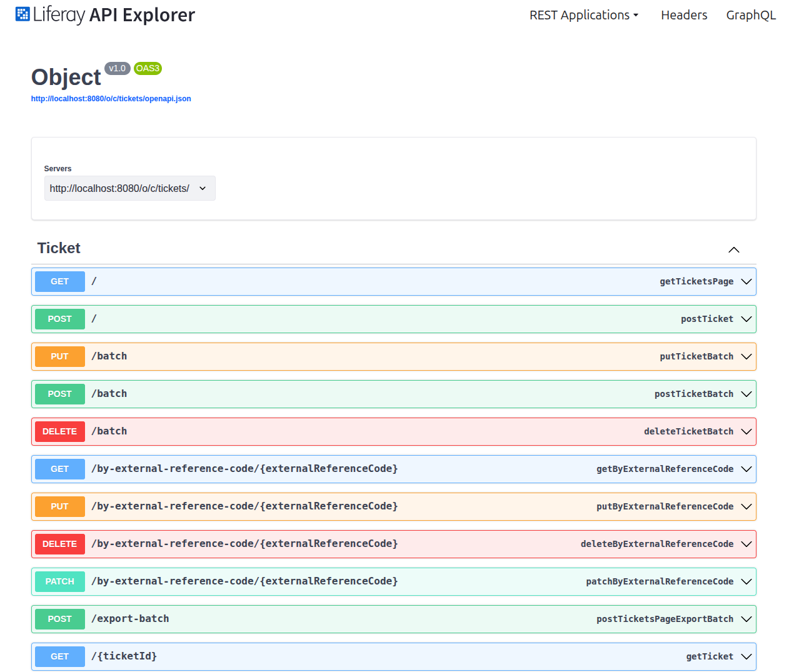Expand the postTicket row chevron
This screenshot has width=799, height=672.
point(746,319)
